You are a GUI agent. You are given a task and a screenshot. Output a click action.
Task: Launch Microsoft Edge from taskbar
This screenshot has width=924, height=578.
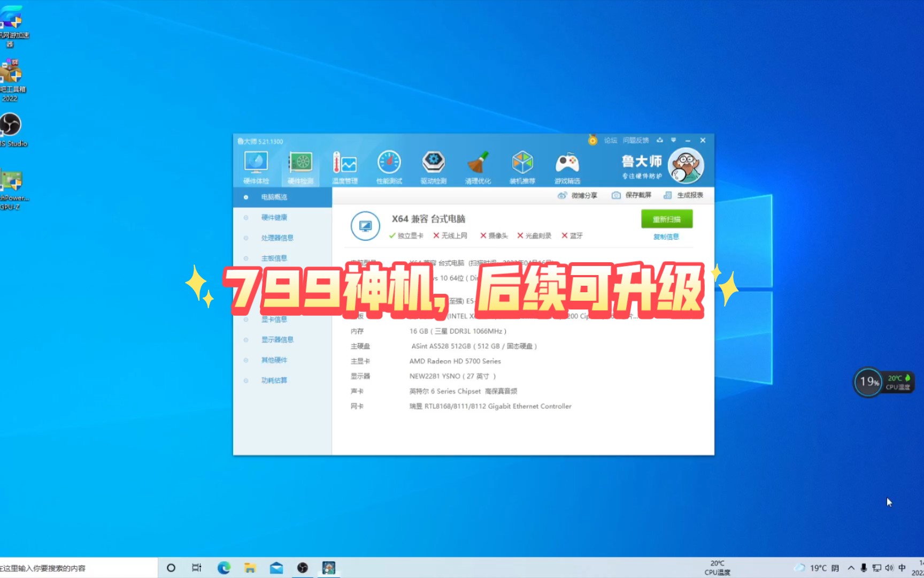224,568
